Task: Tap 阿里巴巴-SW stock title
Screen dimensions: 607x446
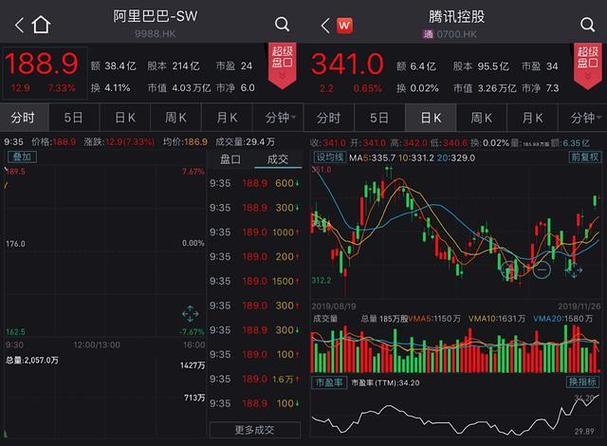Action: coord(155,16)
